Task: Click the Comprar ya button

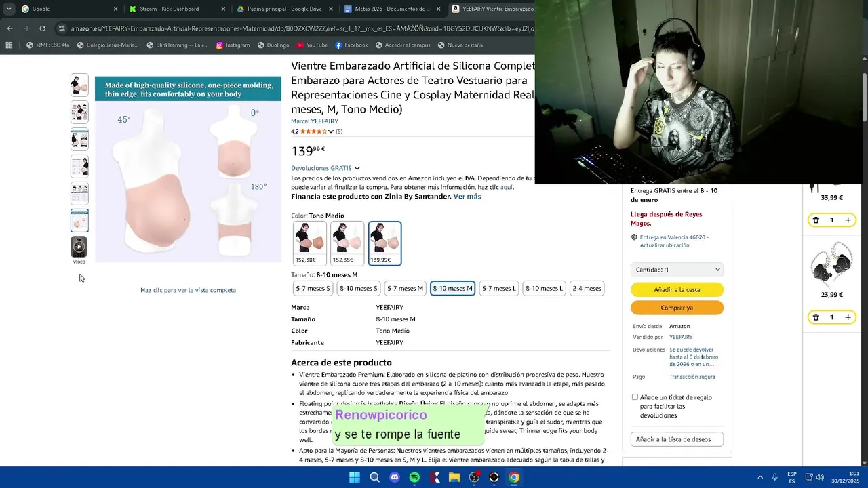Action: click(x=677, y=308)
